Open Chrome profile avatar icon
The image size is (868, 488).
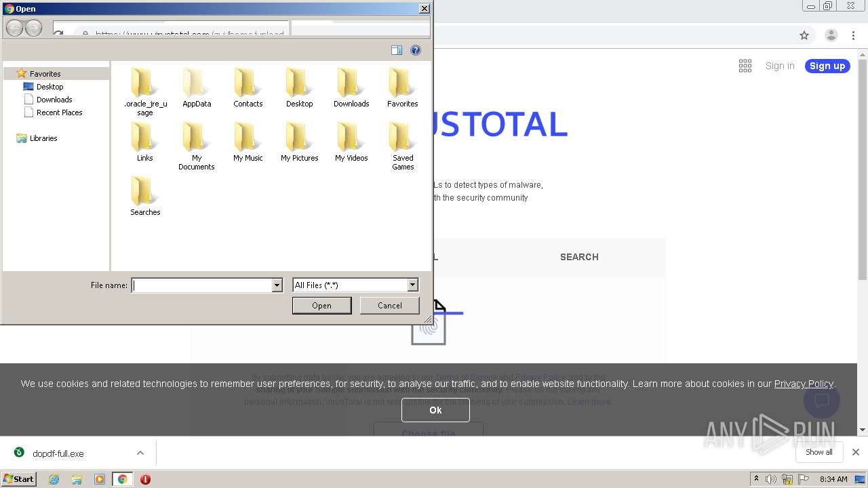pyautogui.click(x=831, y=35)
